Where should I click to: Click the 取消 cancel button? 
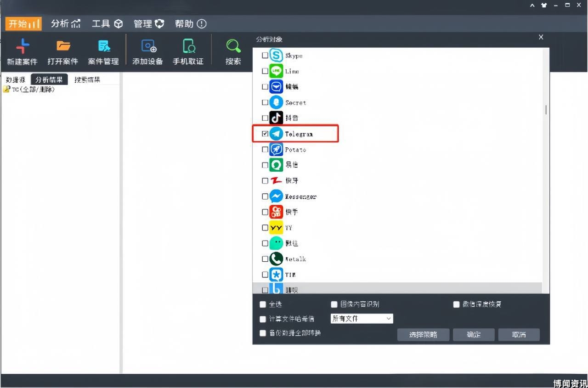pos(519,334)
